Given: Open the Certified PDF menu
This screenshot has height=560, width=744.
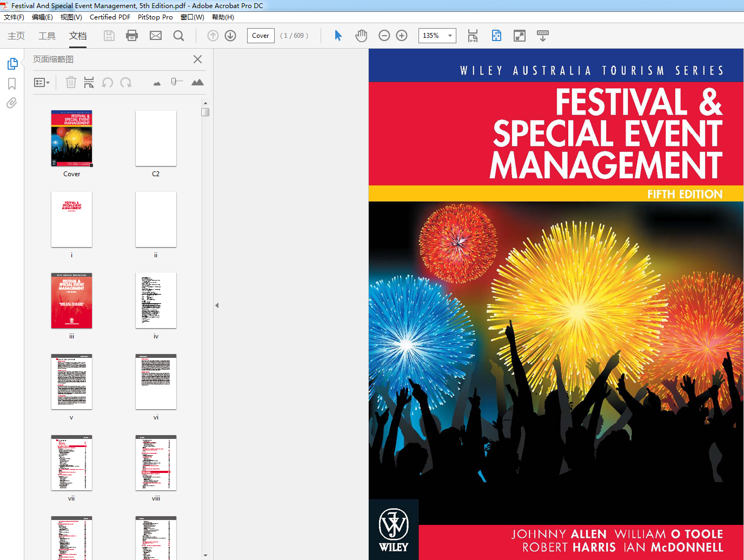Looking at the screenshot, I should [x=110, y=17].
